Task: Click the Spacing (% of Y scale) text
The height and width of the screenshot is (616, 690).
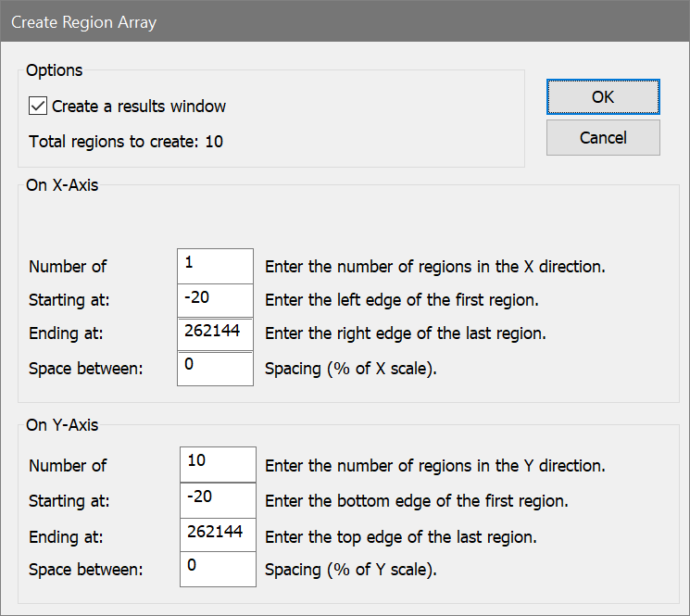Action: [350, 570]
